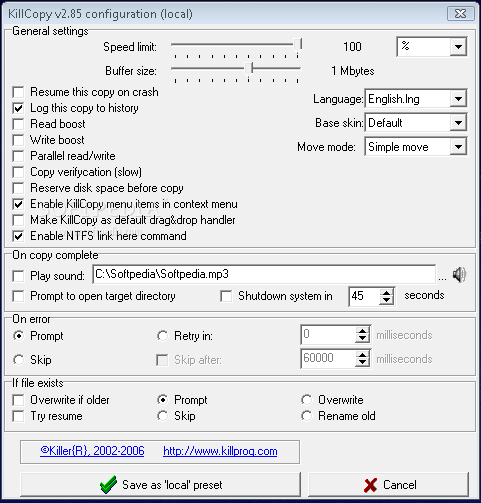
Task: Increase Retry in milliseconds with up arrow
Action: click(x=362, y=331)
